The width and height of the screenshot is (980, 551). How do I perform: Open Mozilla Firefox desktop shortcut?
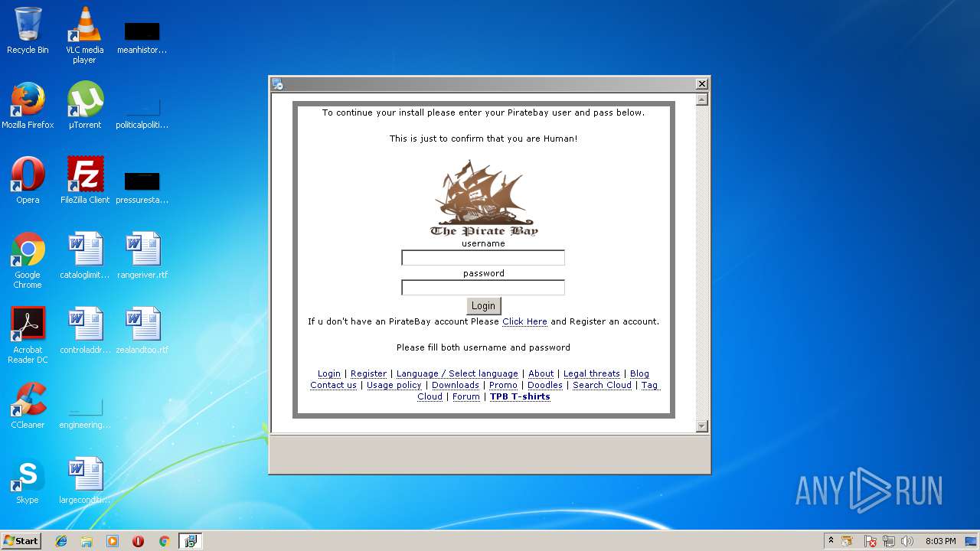[x=28, y=106]
